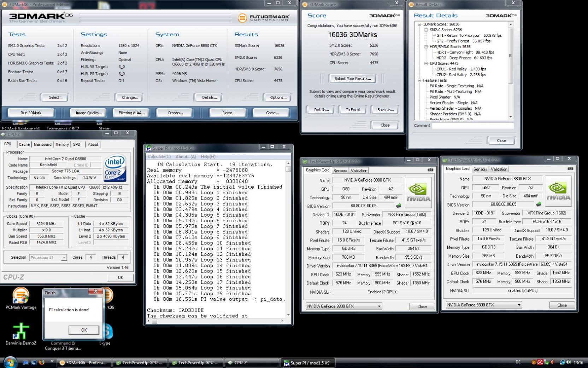The width and height of the screenshot is (588, 368).
Task: Click the BIOS save chip icon in left-hand GPU-Z
Action: 398,206
